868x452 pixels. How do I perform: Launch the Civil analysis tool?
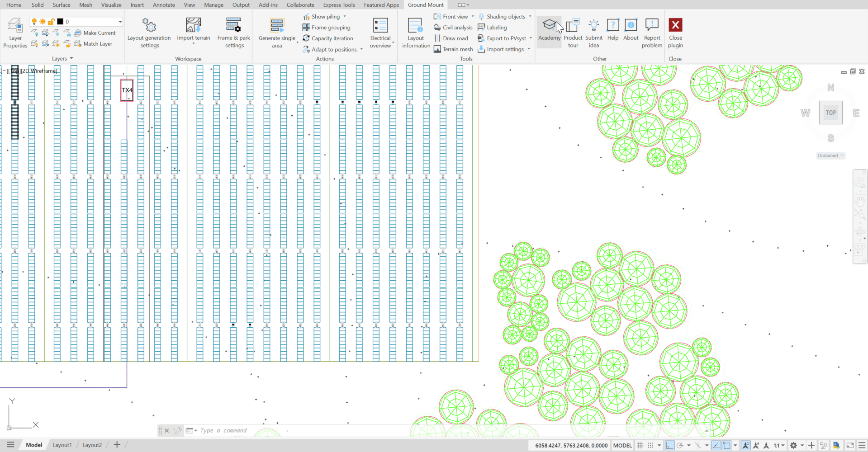tap(453, 28)
